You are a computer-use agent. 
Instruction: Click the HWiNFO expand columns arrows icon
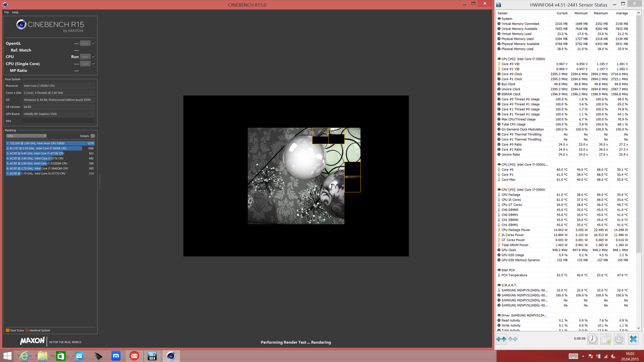click(x=501, y=339)
